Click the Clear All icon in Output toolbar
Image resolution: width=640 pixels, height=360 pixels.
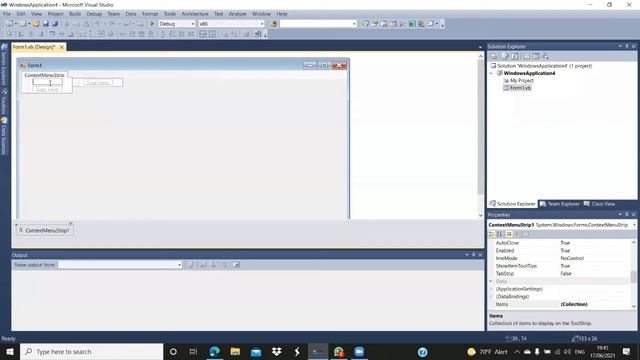(x=225, y=265)
